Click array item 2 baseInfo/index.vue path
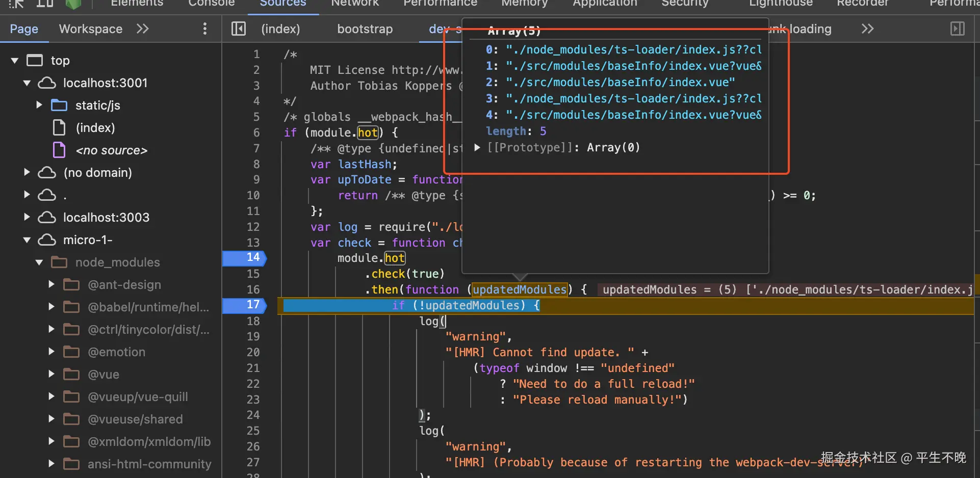Viewport: 980px width, 478px height. pyautogui.click(x=621, y=82)
